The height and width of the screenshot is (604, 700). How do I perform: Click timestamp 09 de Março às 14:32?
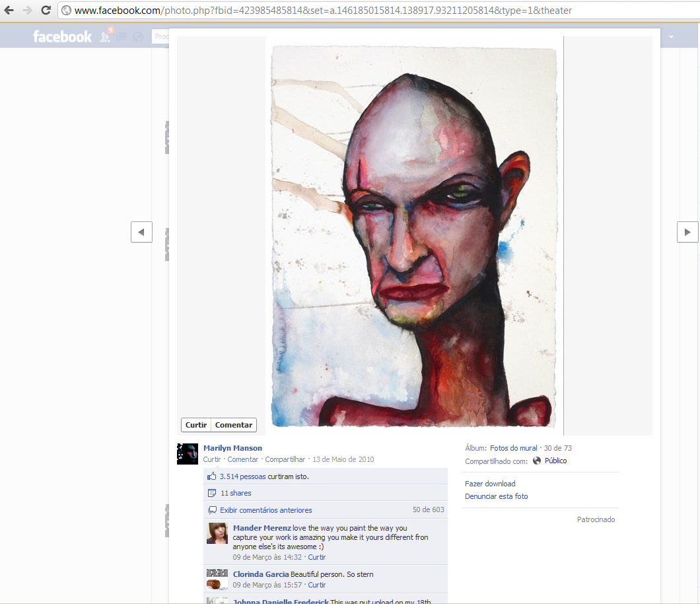[267, 557]
